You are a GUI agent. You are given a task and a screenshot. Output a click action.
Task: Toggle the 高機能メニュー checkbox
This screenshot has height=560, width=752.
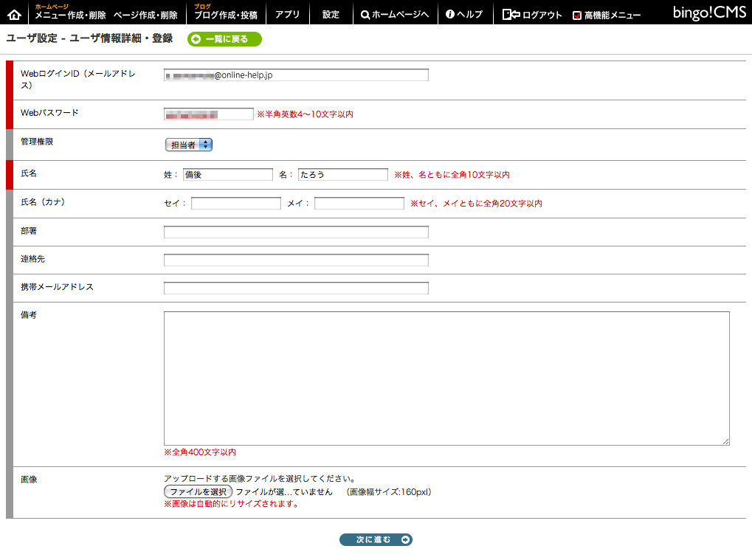(x=577, y=15)
